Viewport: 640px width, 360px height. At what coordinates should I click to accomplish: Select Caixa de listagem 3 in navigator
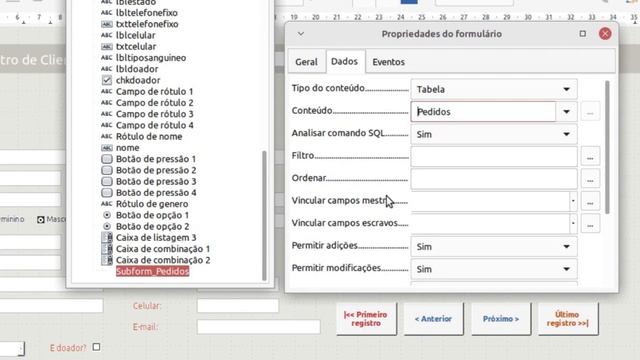click(149, 238)
